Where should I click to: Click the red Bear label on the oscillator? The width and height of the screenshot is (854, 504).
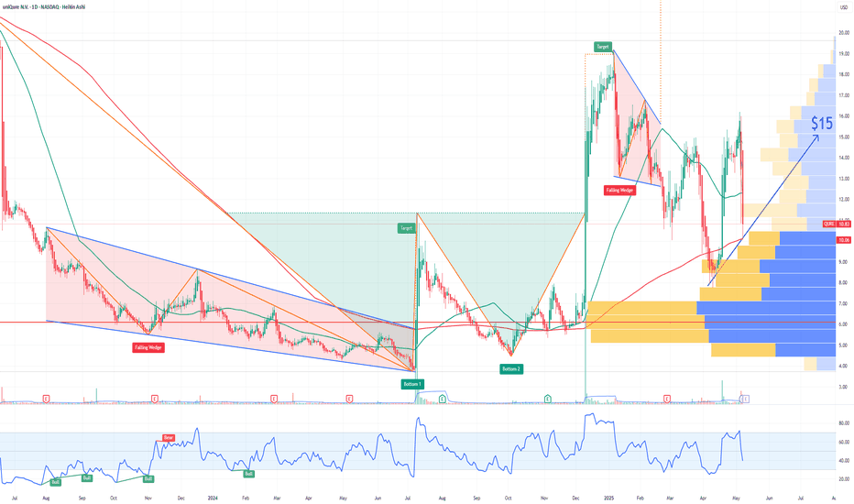point(169,437)
